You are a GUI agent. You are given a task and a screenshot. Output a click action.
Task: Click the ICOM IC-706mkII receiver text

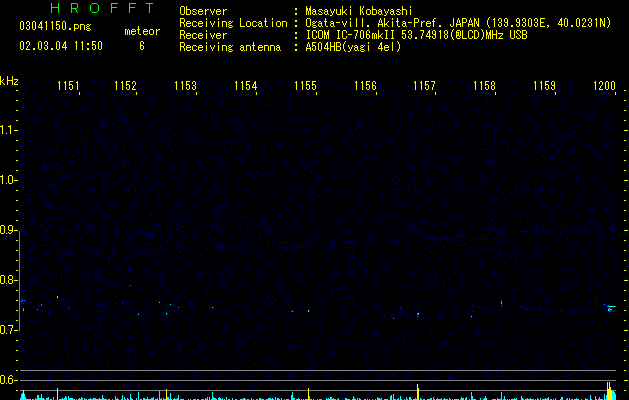416,35
